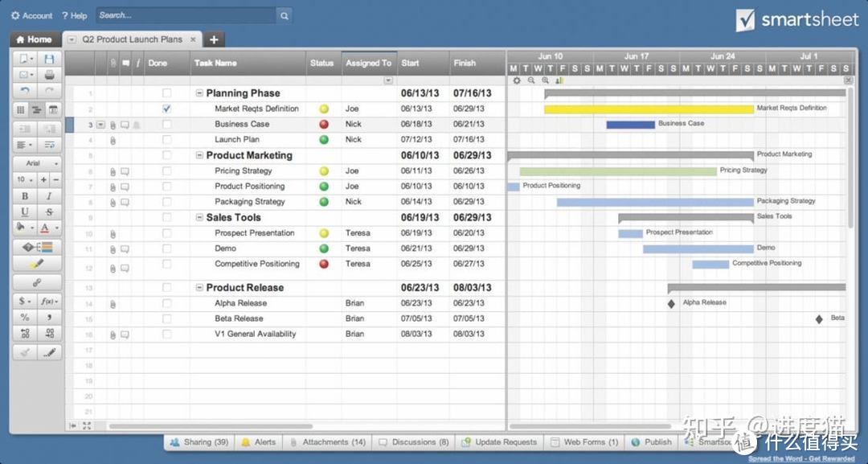This screenshot has height=464, width=868.
Task: Open the font size 10 dropdown
Action: (26, 179)
